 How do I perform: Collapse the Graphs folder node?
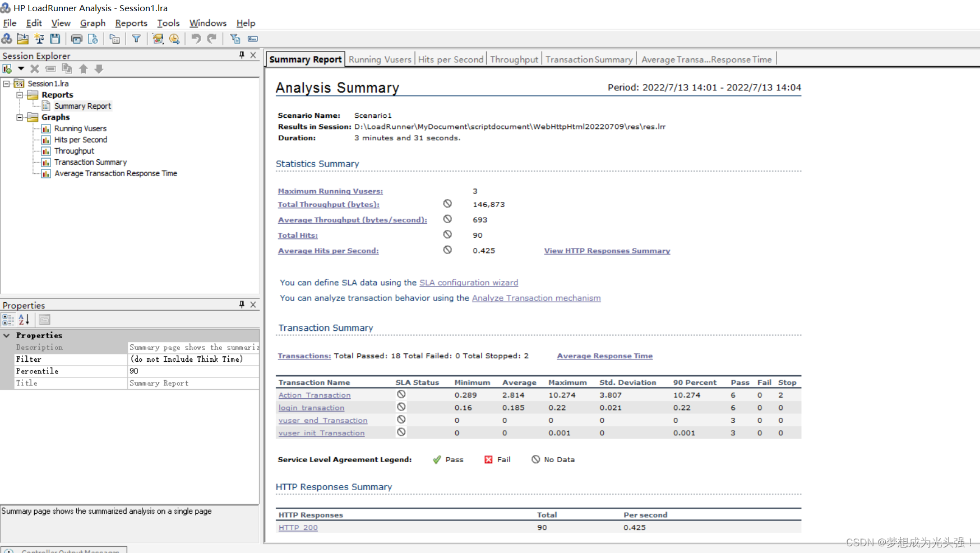[x=20, y=117]
